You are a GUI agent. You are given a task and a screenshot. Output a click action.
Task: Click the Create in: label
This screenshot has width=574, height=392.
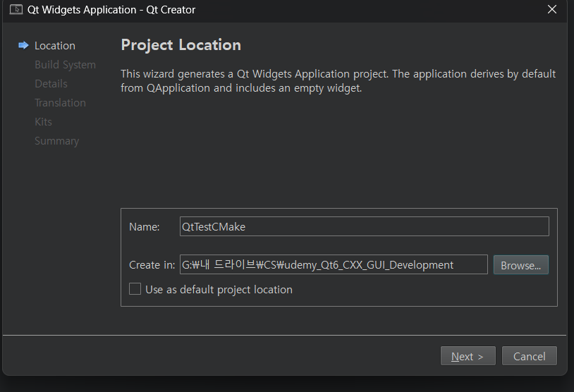click(x=152, y=265)
